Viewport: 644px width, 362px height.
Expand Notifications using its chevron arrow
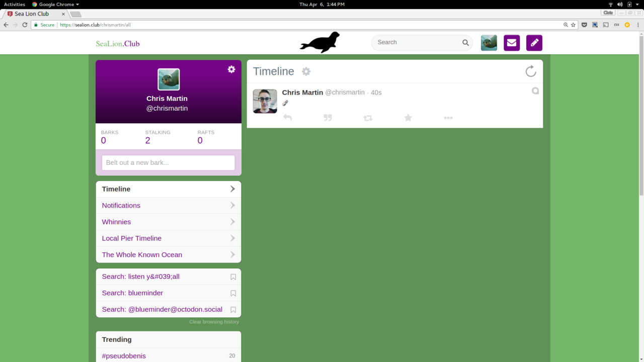[232, 205]
